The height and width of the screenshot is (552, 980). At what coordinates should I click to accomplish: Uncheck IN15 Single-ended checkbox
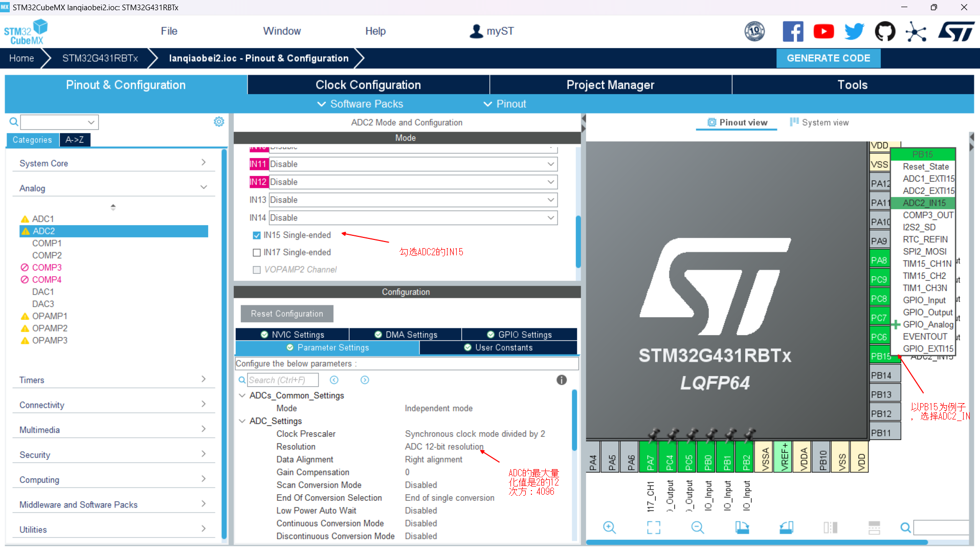coord(257,235)
